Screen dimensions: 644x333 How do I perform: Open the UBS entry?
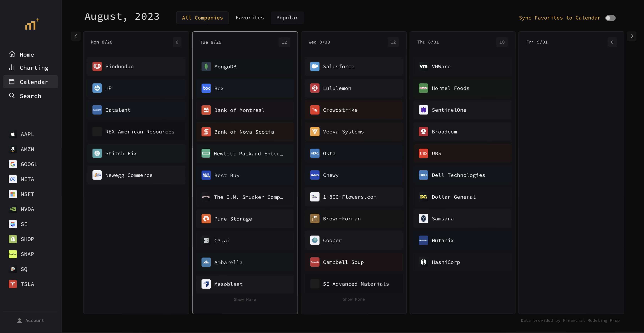[462, 154]
